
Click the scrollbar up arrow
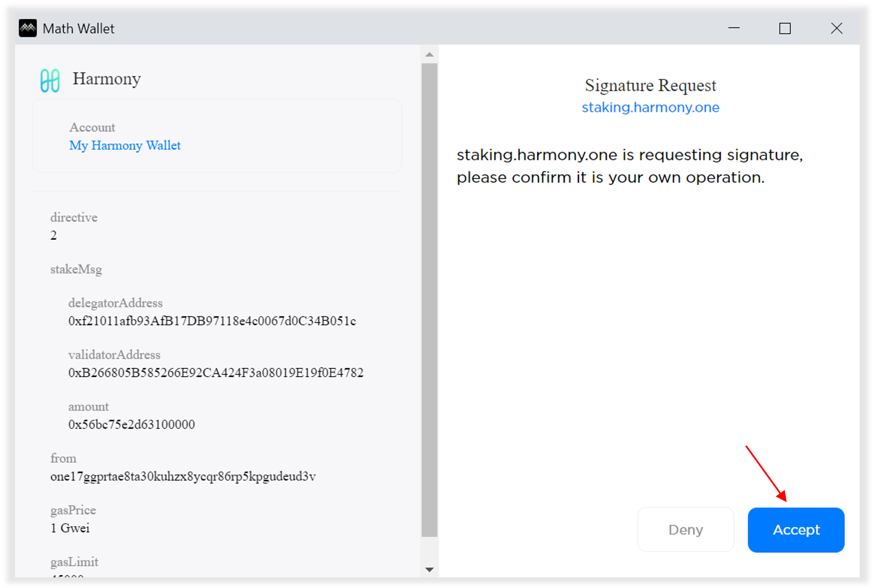coord(429,54)
